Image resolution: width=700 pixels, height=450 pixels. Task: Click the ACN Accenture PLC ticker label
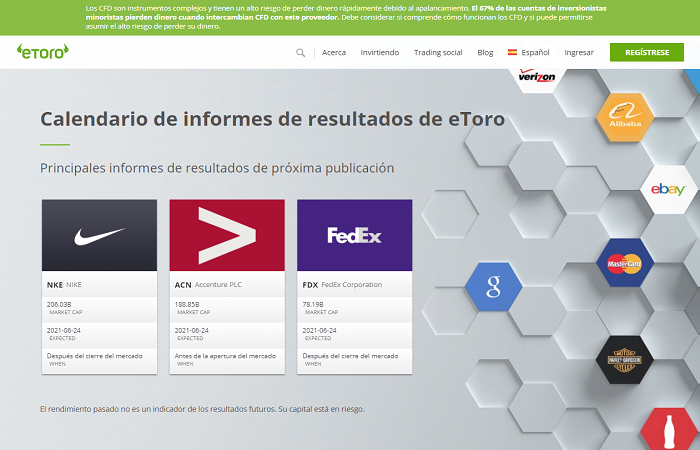pos(208,285)
